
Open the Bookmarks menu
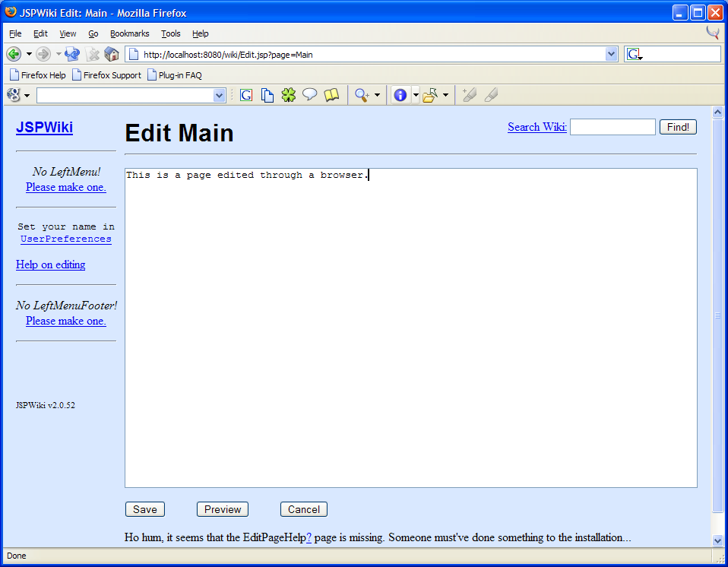click(129, 33)
